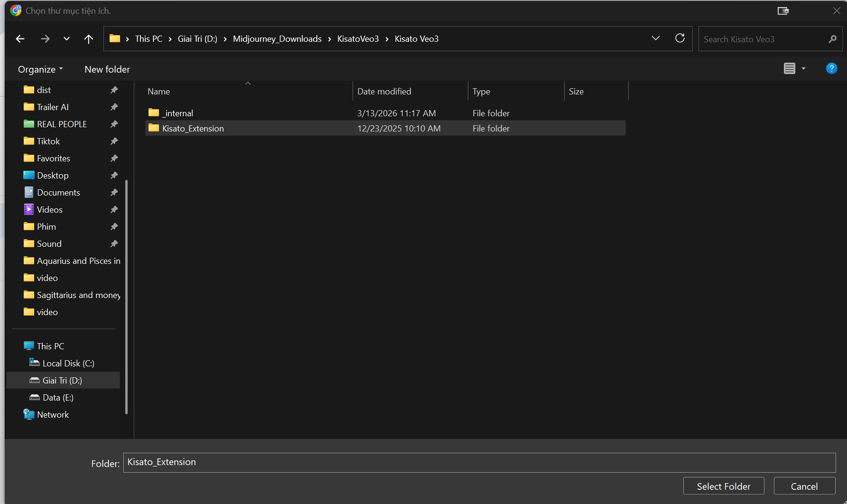Screen dimensions: 847x504
Task: Click the Folder name text field
Action: click(479, 462)
